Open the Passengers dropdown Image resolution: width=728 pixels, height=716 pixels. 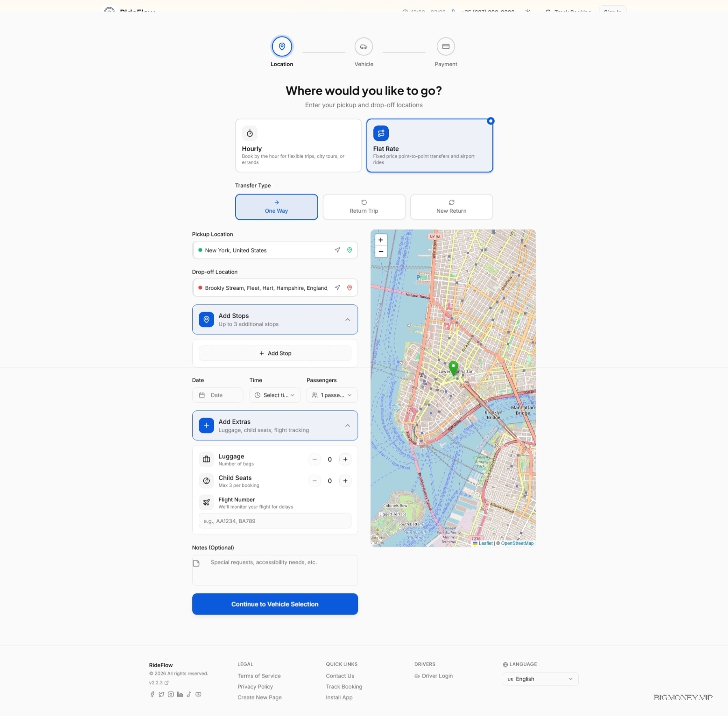(x=332, y=395)
